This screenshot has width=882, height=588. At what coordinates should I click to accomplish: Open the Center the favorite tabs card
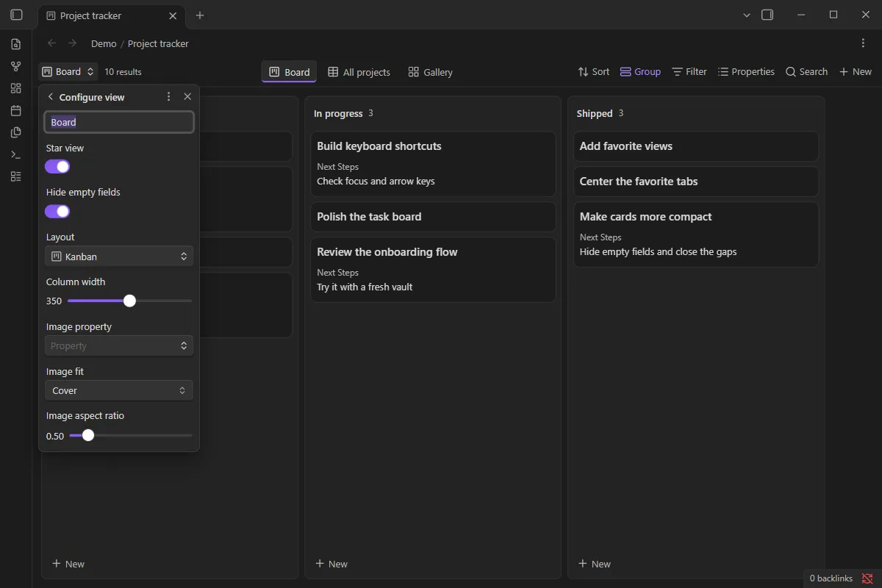click(x=696, y=182)
